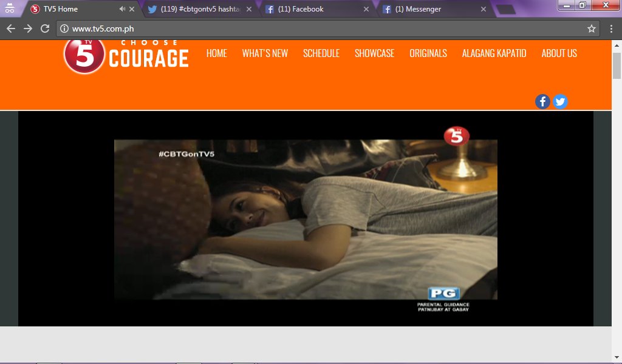Close the (11) Facebook tab
622x364 pixels.
(366, 8)
